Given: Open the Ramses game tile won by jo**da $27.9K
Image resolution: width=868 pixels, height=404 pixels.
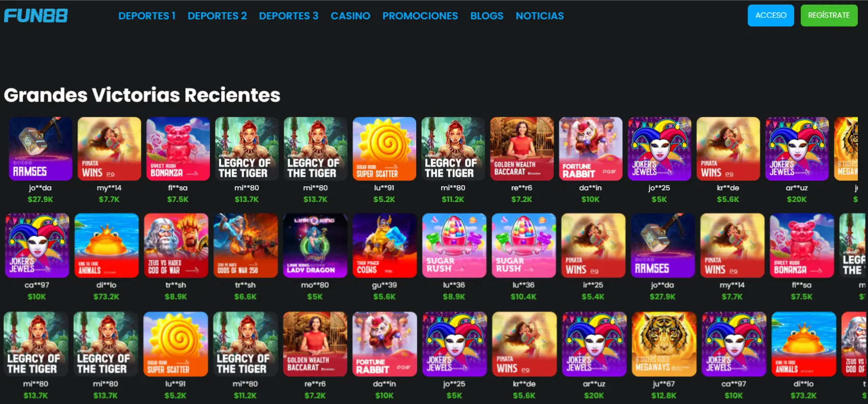Looking at the screenshot, I should [40, 149].
